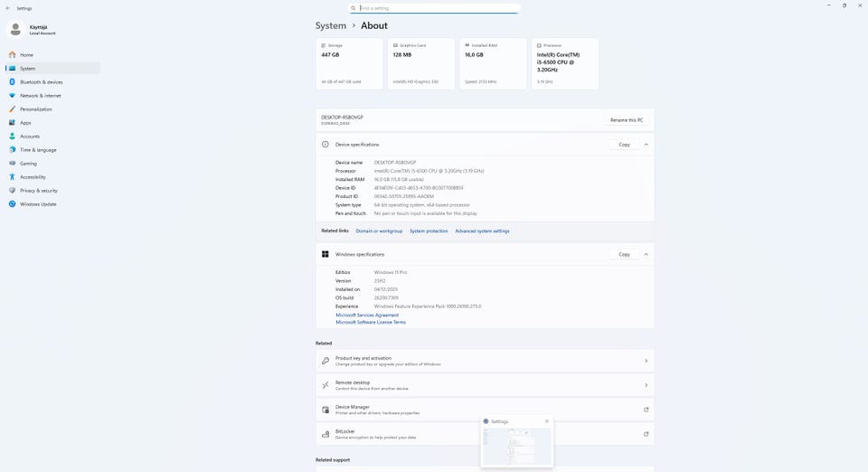Click the Network & internet icon
Viewport: 868px width, 472px height.
point(12,96)
